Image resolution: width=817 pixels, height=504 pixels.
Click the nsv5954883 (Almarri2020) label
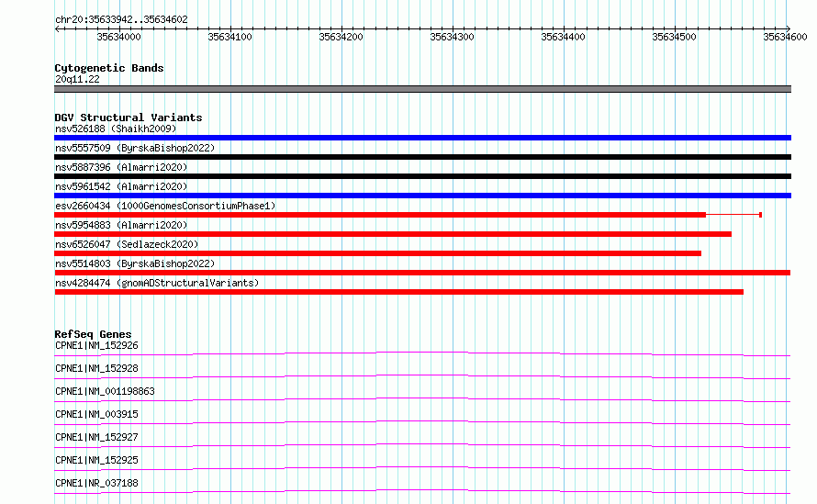[x=121, y=225]
